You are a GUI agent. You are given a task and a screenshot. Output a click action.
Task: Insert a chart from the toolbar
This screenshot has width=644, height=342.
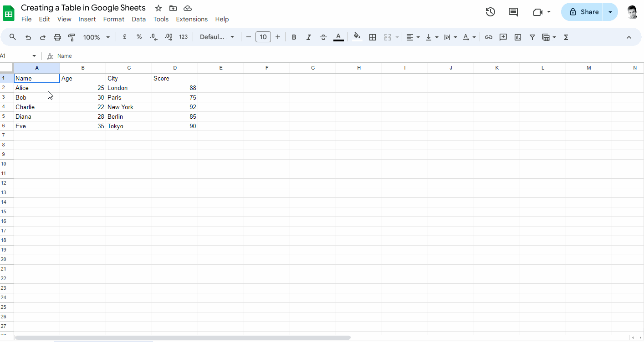[x=518, y=37]
